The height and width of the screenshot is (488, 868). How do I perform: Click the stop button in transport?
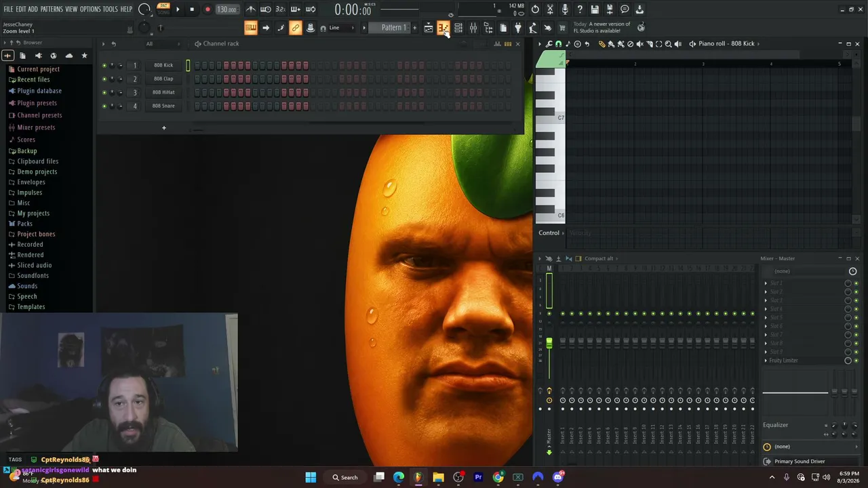(192, 9)
